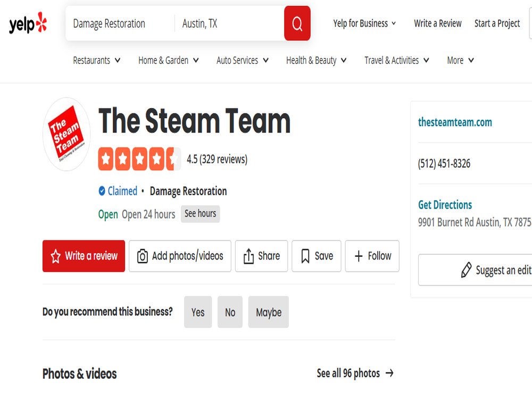Expand Travel & Activities dropdown

(x=397, y=61)
